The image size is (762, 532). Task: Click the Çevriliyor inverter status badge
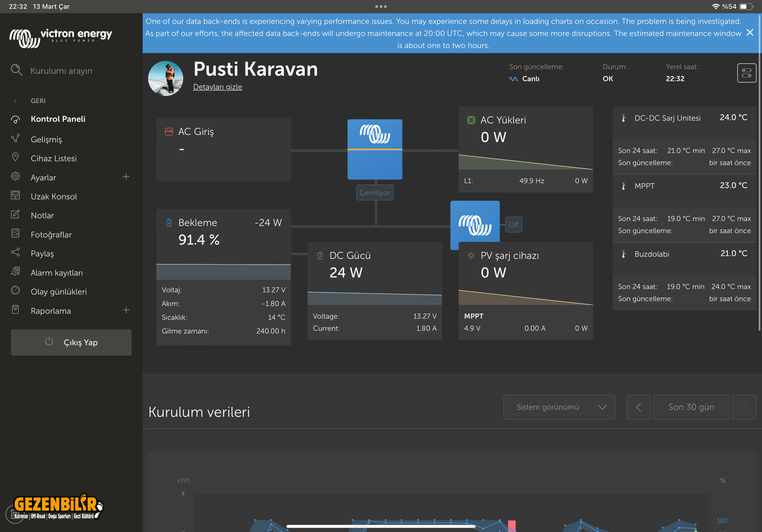(x=375, y=192)
